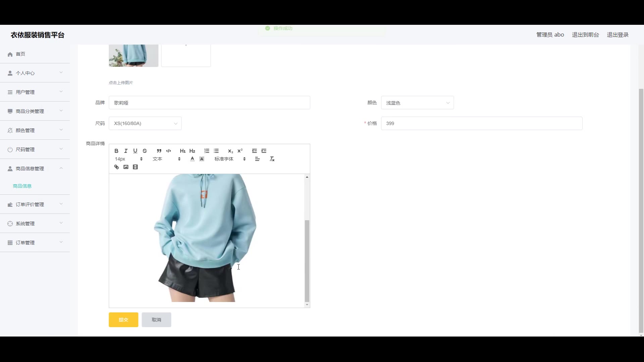Open the 颜色 color dropdown showing 浅蓝色
This screenshot has height=362, width=644.
[417, 103]
